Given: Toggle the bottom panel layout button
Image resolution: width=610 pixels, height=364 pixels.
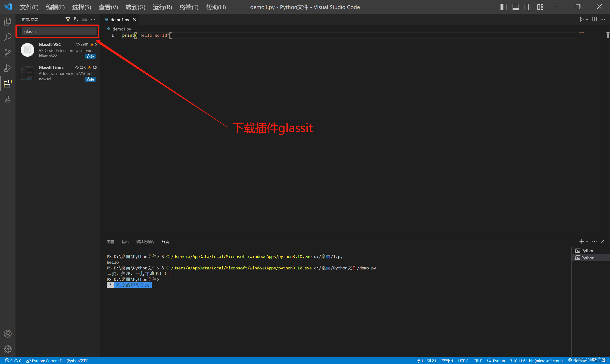Looking at the screenshot, I should (516, 7).
